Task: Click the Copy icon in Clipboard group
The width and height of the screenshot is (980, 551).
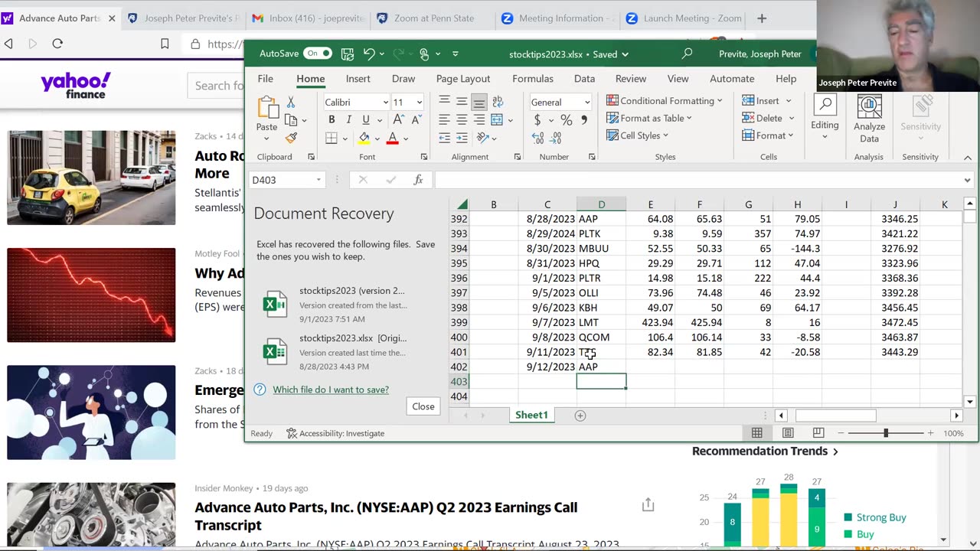Action: pos(291,120)
